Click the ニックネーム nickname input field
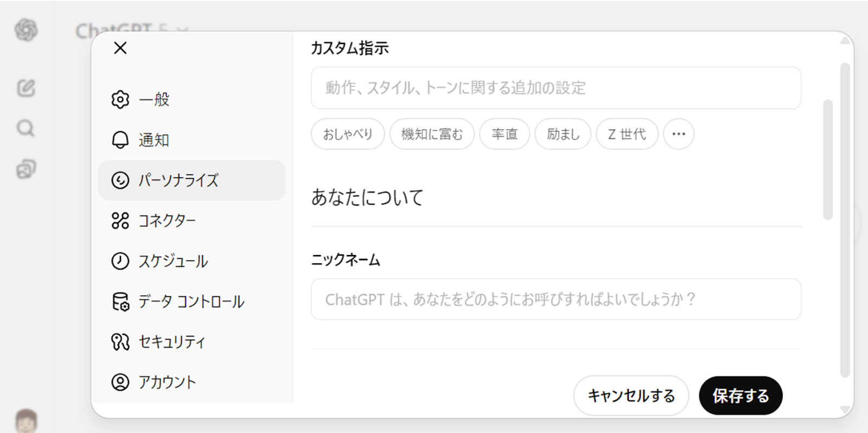Screen dimensions: 868x433 (556, 300)
